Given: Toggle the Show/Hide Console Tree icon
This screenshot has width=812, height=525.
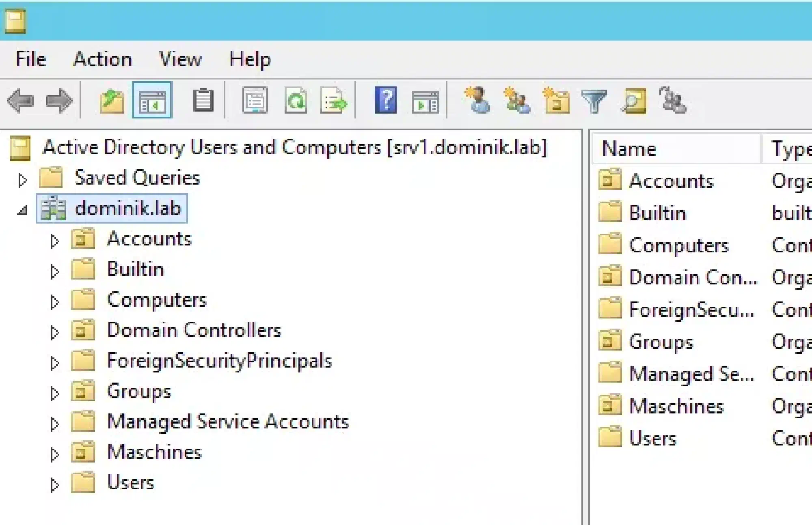Looking at the screenshot, I should 152,100.
